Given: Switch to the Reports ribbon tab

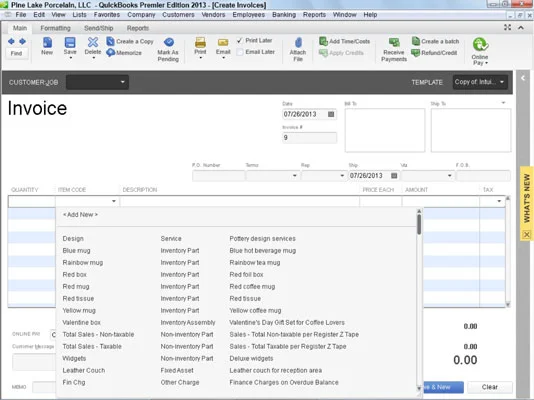Looking at the screenshot, I should (138, 28).
